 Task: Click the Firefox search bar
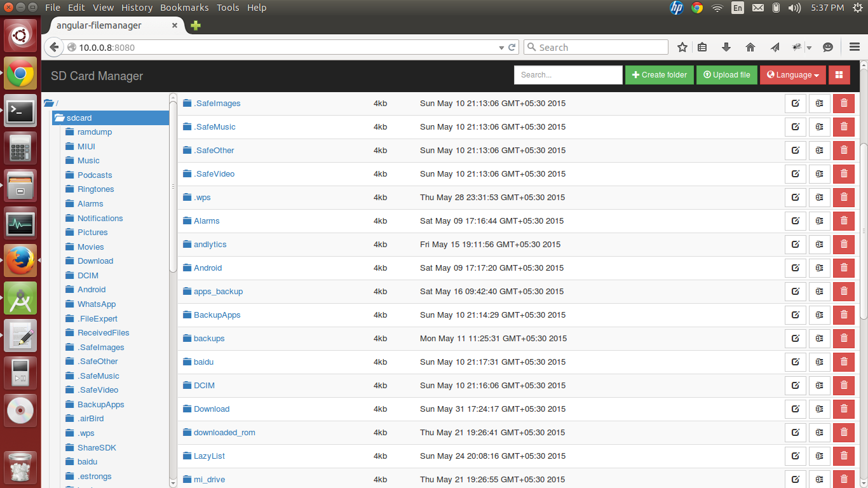(596, 48)
